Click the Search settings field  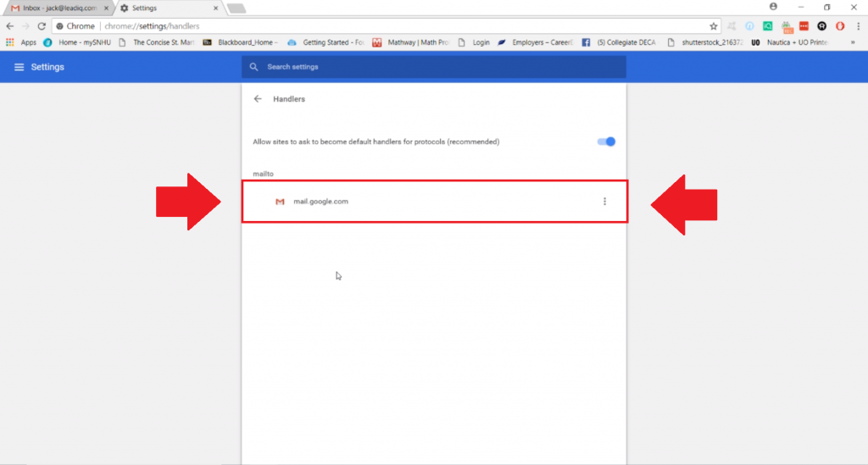434,67
